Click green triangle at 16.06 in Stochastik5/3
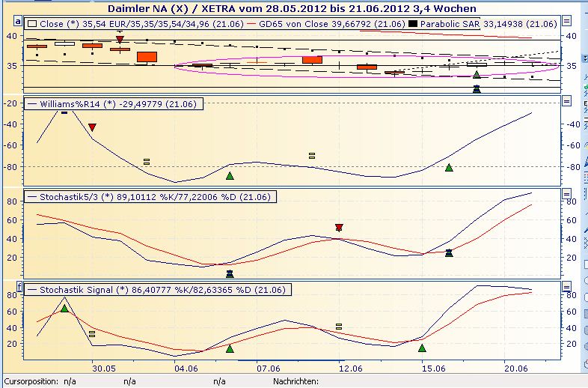This screenshot has height=388, width=588. pyautogui.click(x=449, y=252)
